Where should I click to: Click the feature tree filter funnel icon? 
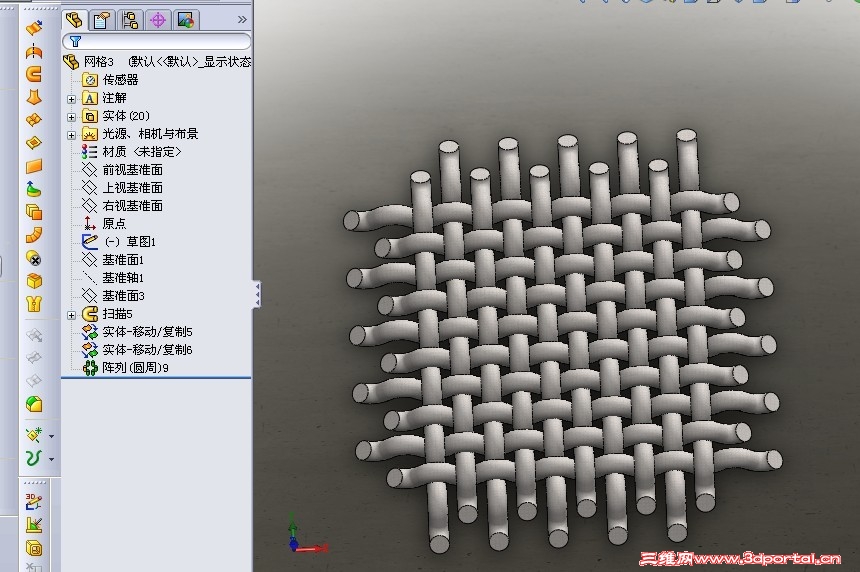(x=76, y=41)
